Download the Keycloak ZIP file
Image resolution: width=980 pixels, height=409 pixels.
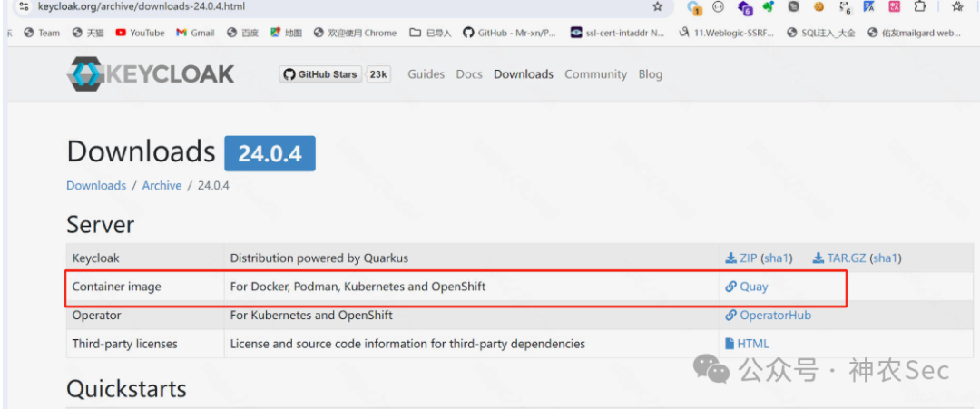[740, 258]
